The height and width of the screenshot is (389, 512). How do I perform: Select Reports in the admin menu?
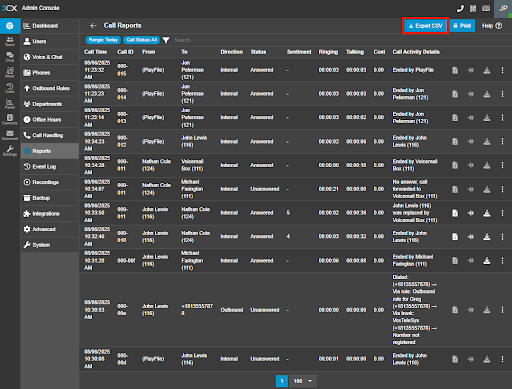pyautogui.click(x=50, y=151)
